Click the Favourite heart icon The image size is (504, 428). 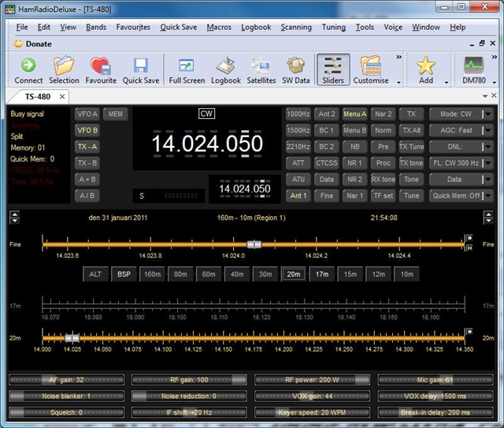click(x=101, y=65)
